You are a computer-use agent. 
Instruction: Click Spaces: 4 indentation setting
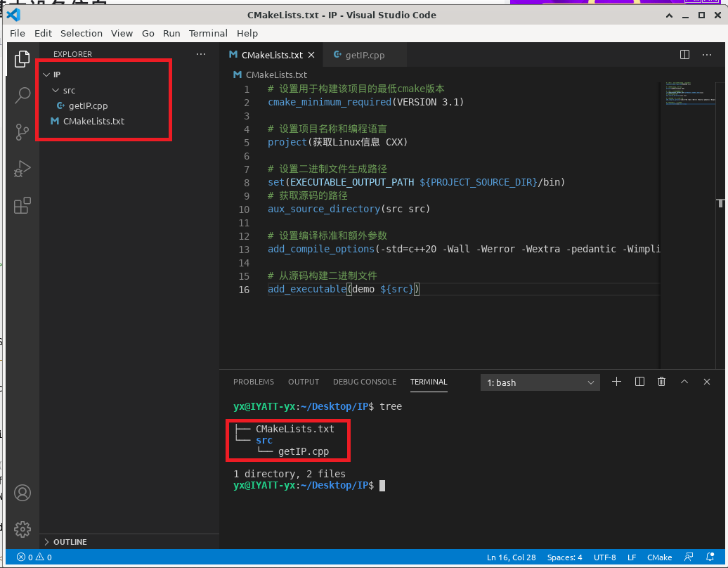tap(564, 557)
